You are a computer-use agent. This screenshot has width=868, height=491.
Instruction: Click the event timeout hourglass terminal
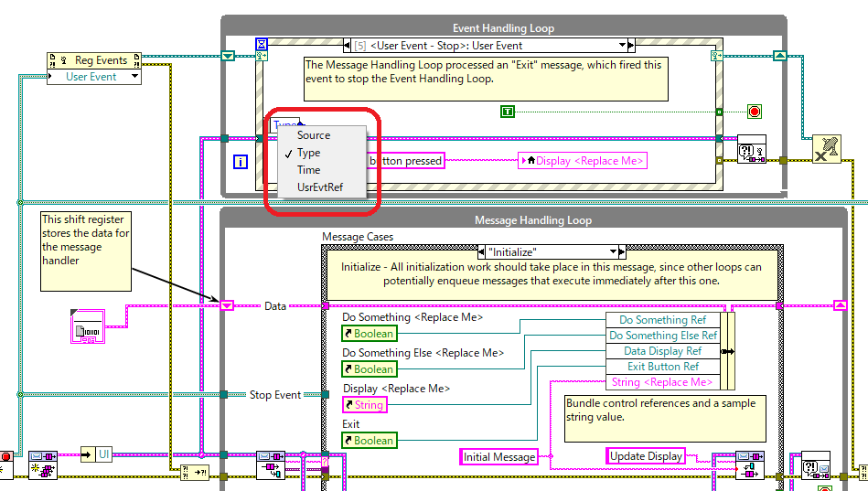pyautogui.click(x=262, y=44)
